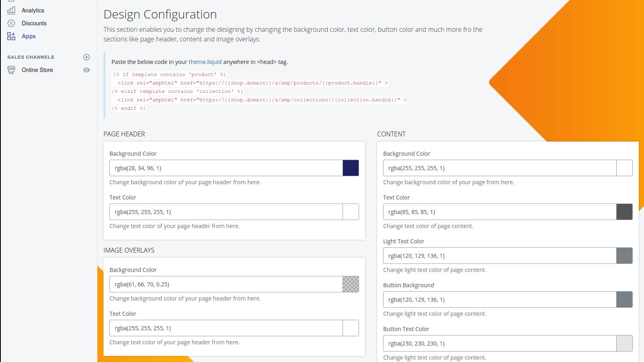Click the Page Header white text color swatch
Viewport: 644px width, 362px height.
click(x=351, y=212)
